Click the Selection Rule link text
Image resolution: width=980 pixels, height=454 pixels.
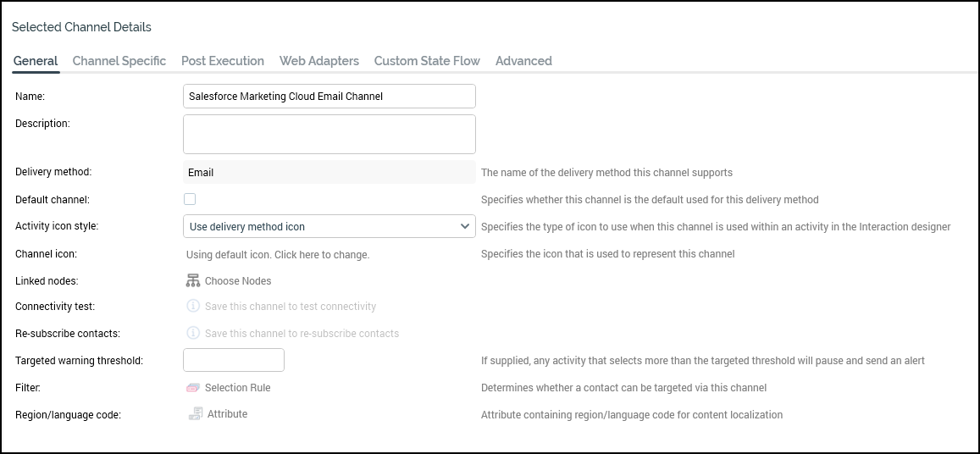[x=237, y=388]
